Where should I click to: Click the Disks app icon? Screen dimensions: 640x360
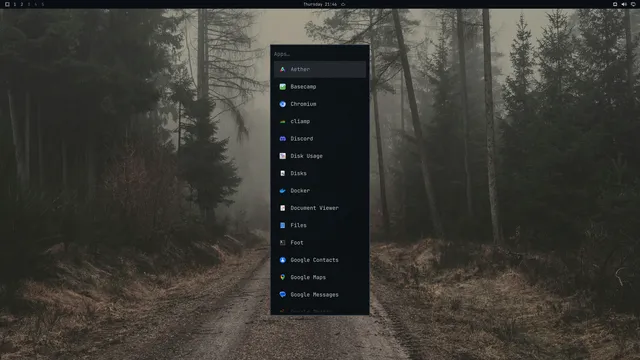pyautogui.click(x=282, y=173)
